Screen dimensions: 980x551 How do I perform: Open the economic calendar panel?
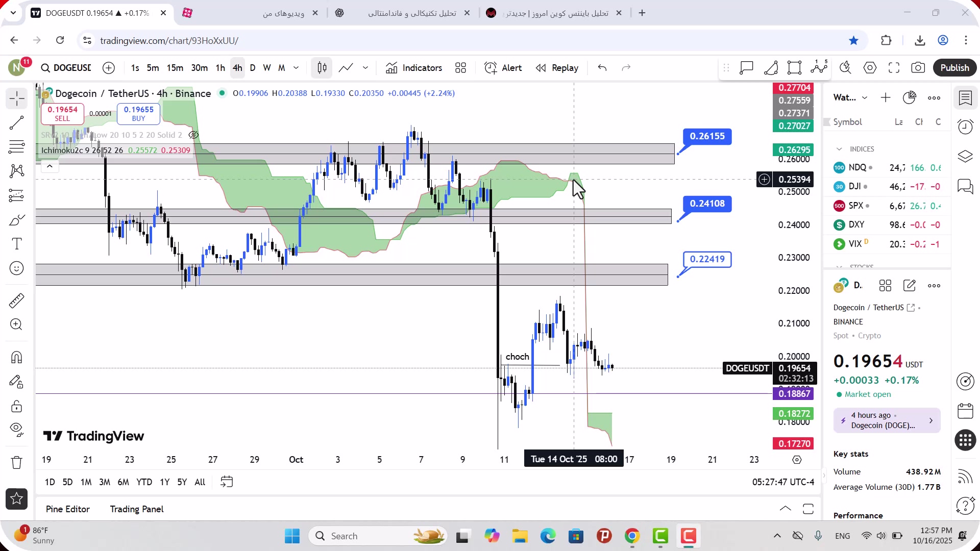coord(965,411)
